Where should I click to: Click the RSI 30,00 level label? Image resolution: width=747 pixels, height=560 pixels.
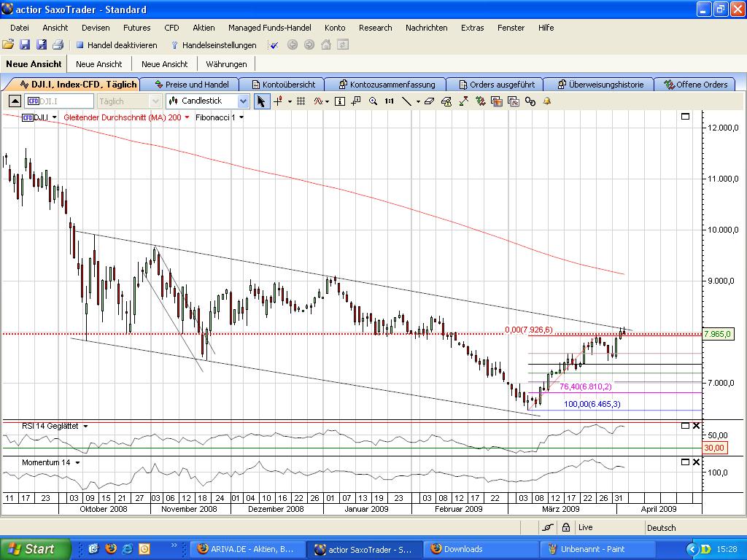(x=714, y=448)
